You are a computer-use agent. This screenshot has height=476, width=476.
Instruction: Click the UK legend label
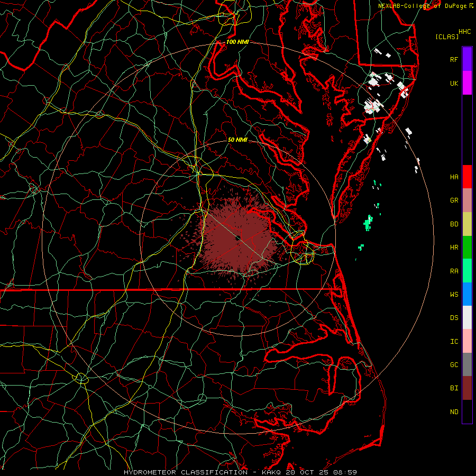(x=454, y=83)
